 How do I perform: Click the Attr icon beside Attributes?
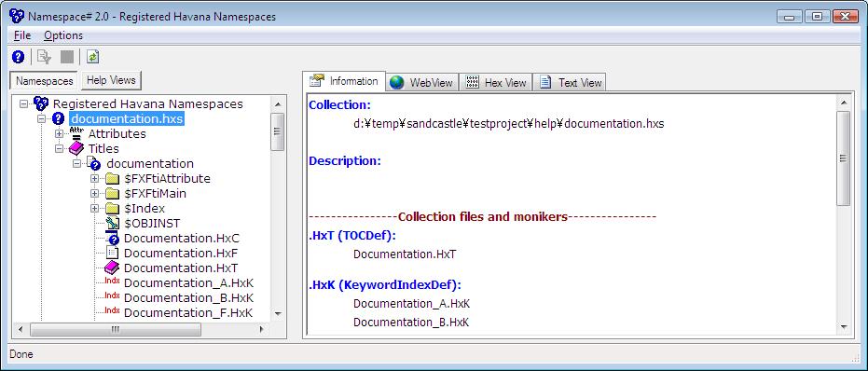(76, 133)
